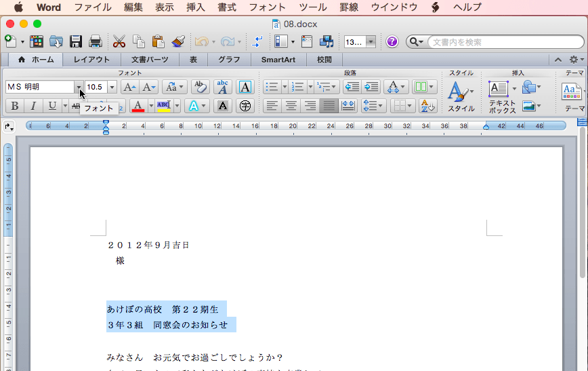This screenshot has height=371, width=588.
Task: Insert a shape from the 挿入 group
Action: pyautogui.click(x=531, y=87)
